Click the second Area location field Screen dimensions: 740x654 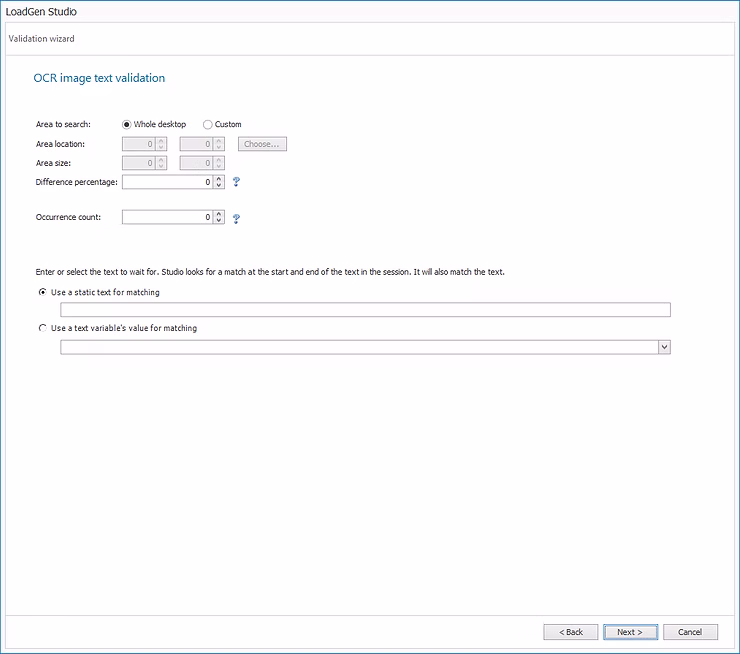(196, 144)
